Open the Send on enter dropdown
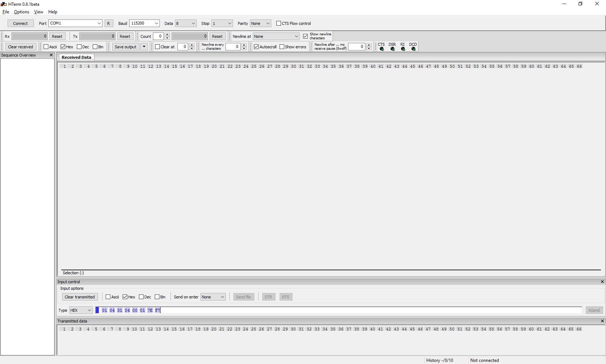The height and width of the screenshot is (364, 606). click(222, 297)
